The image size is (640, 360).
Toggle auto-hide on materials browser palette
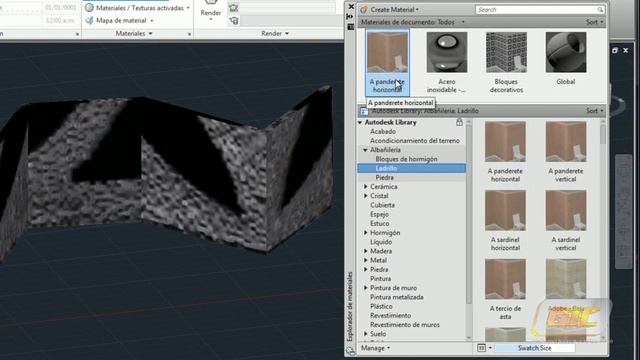(350, 17)
